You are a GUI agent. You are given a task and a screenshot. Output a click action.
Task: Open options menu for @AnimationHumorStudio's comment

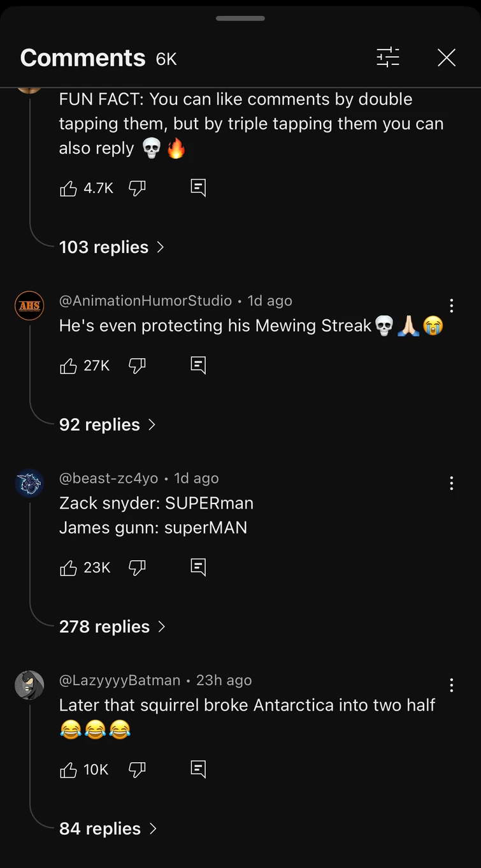[452, 305]
